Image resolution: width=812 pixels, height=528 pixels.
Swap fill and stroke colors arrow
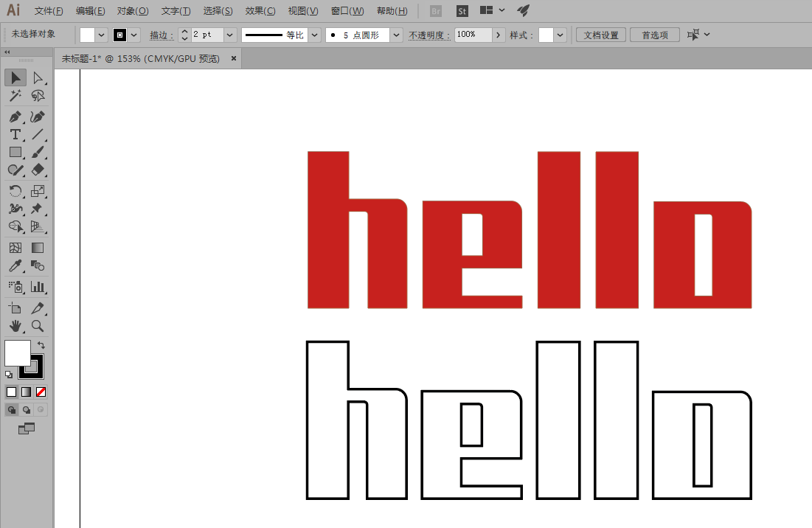[x=41, y=345]
